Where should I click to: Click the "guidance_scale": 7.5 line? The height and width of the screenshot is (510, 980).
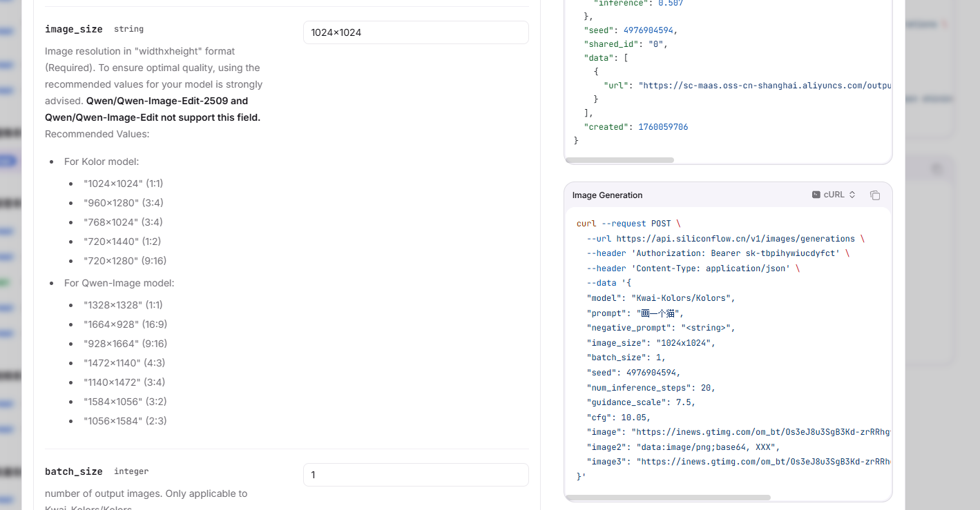click(641, 402)
